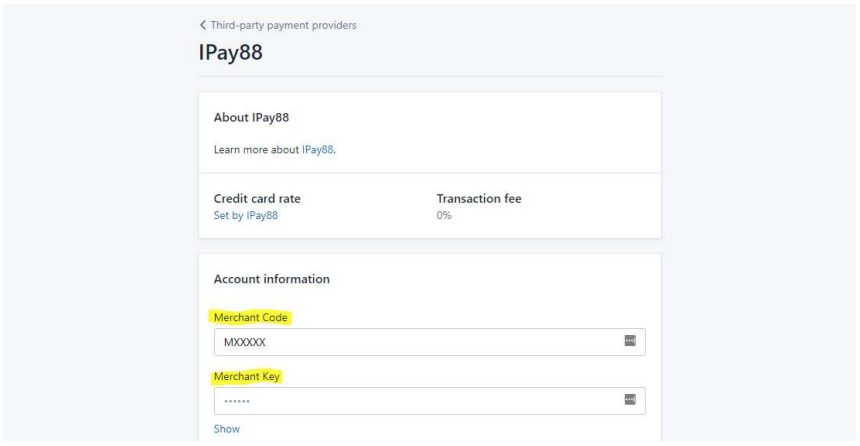Image resolution: width=860 pixels, height=446 pixels.
Task: Click the IPay88 page title
Action: [230, 53]
